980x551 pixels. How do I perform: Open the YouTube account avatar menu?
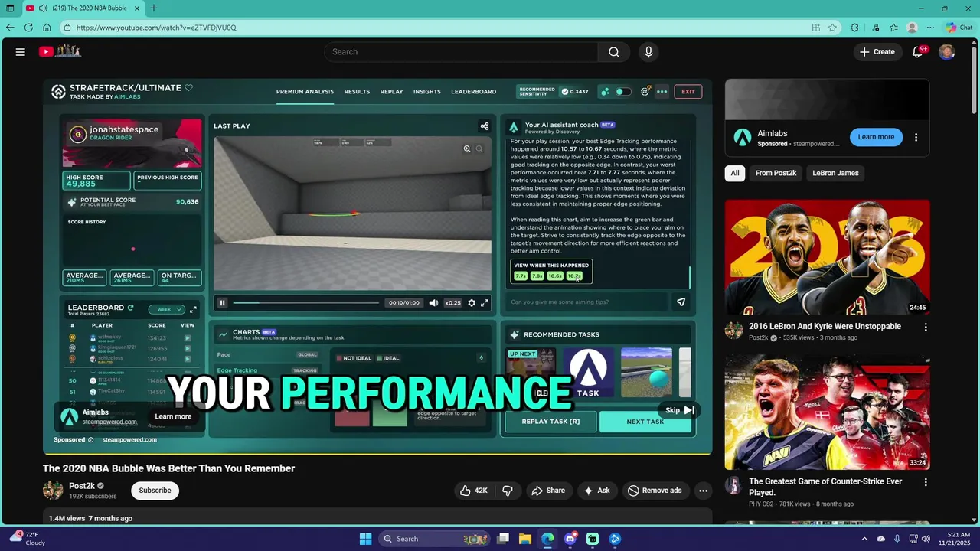947,52
